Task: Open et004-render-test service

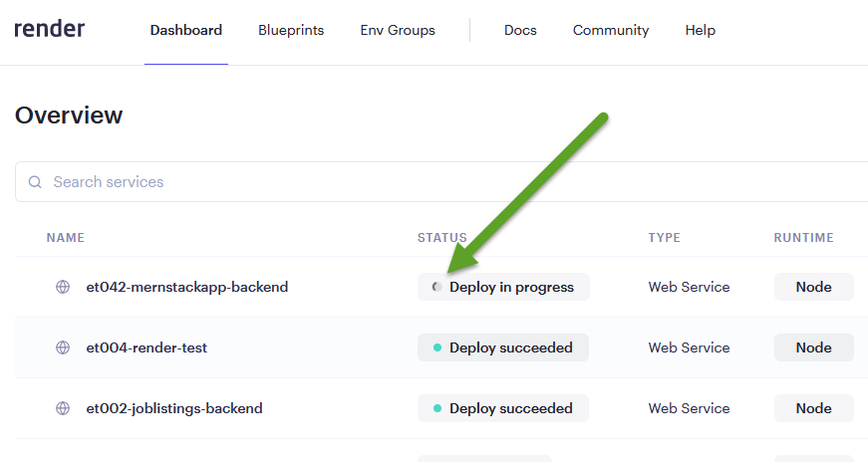Action: coord(146,347)
